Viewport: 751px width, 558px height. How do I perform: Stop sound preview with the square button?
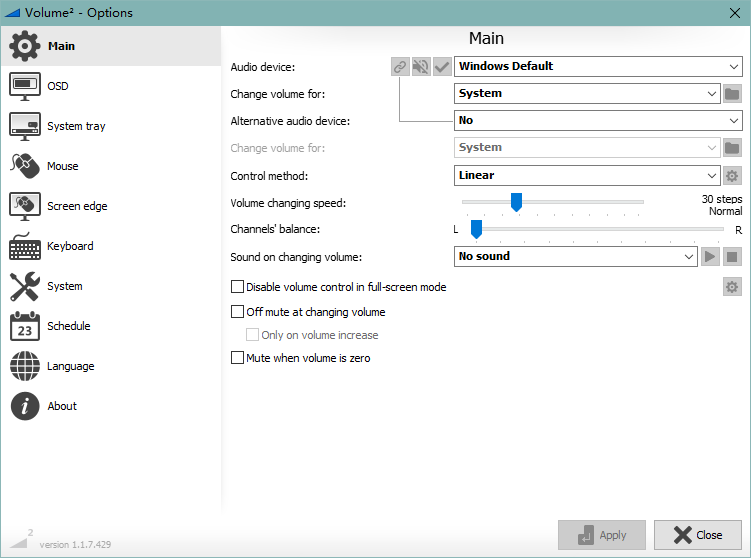[x=732, y=257]
